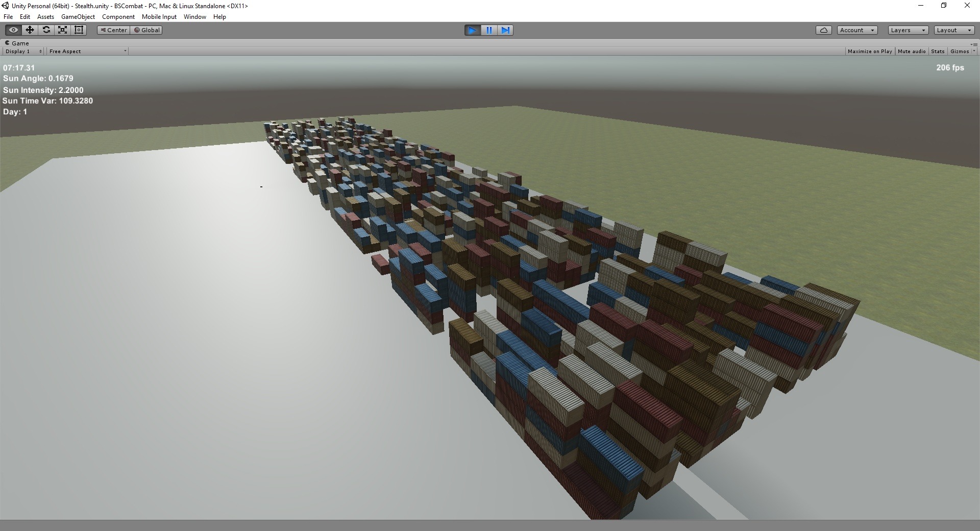Step forward one frame
This screenshot has height=531, width=980.
(x=505, y=30)
